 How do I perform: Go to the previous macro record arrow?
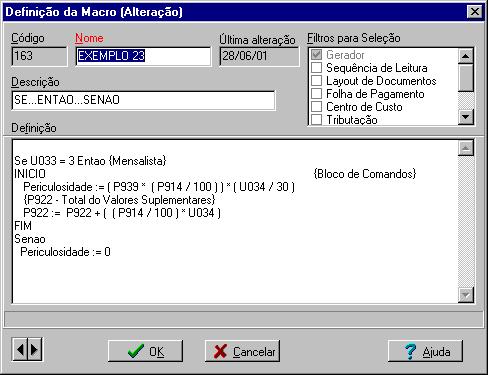pos(20,350)
